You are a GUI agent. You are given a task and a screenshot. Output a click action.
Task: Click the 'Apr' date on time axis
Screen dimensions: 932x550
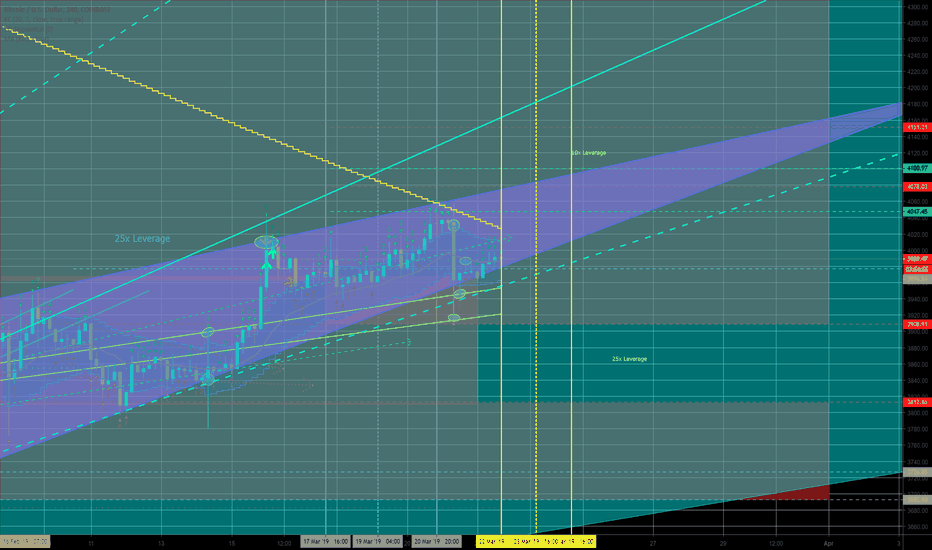coord(829,543)
